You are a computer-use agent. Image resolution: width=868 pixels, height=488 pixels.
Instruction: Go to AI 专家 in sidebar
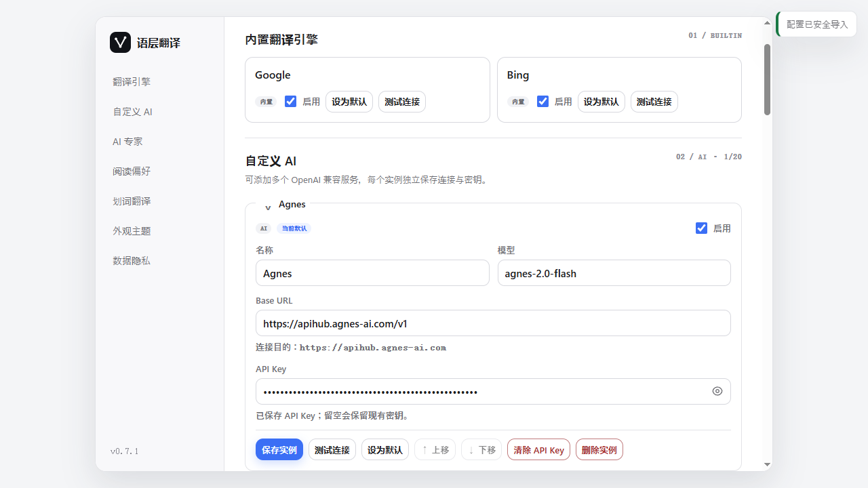point(127,142)
